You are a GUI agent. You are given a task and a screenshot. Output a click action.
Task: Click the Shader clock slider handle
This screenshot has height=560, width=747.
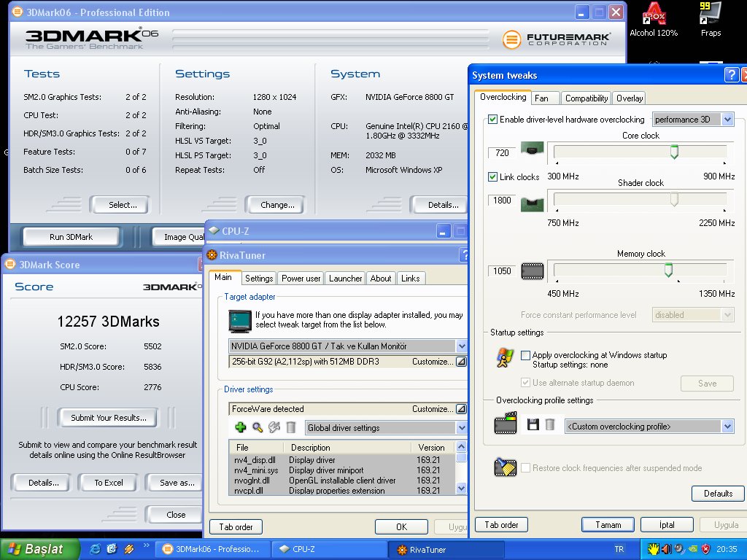coord(674,199)
